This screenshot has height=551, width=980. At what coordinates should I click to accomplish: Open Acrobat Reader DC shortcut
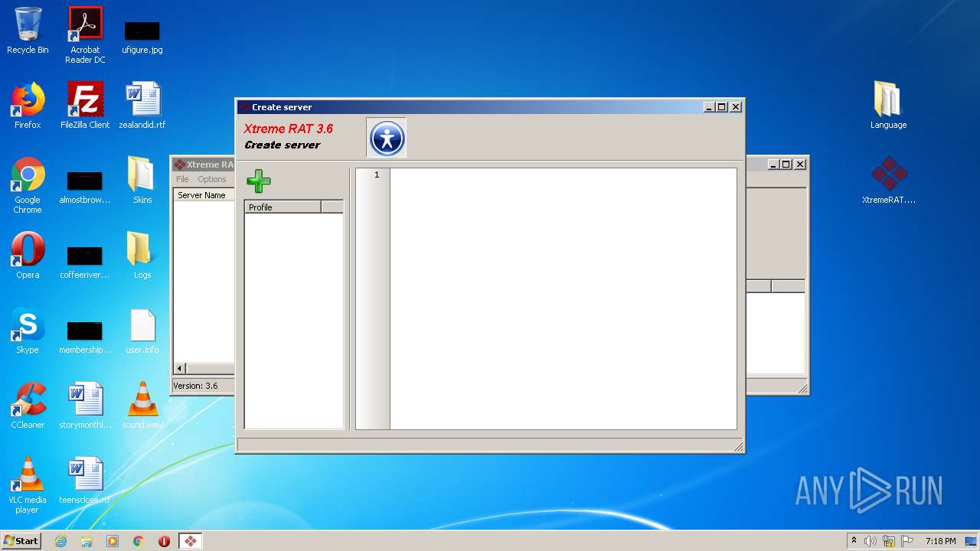tap(85, 35)
